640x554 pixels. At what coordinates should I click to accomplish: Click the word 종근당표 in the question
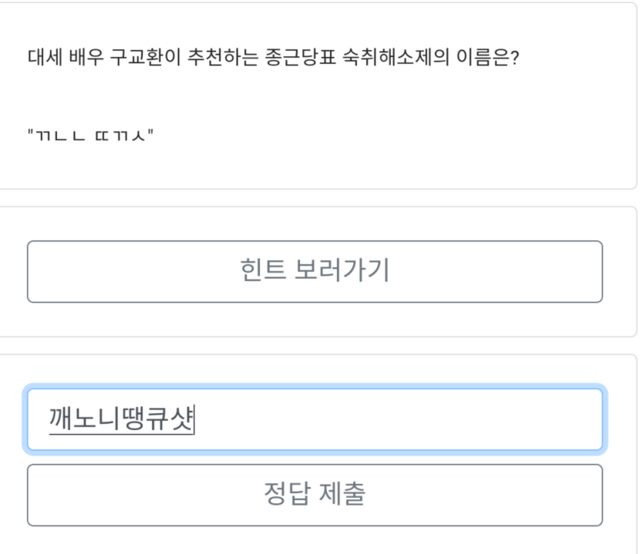coord(300,56)
